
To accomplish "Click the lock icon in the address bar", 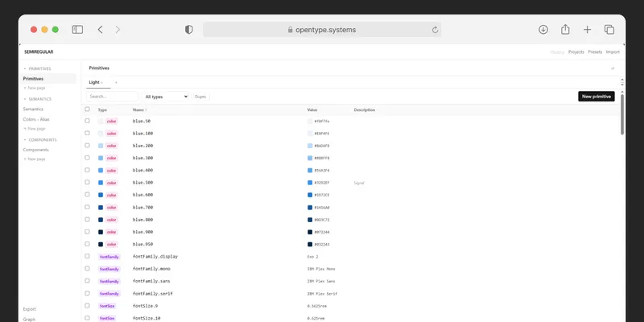I will pos(291,30).
